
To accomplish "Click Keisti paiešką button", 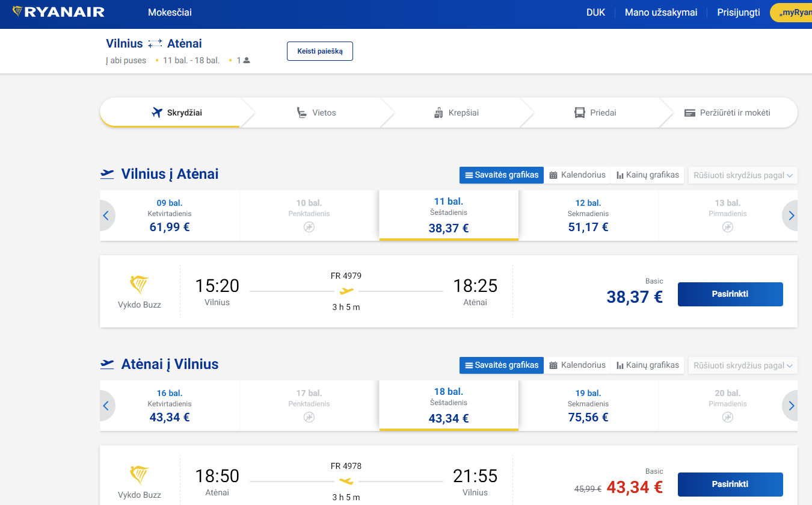I will pos(319,51).
